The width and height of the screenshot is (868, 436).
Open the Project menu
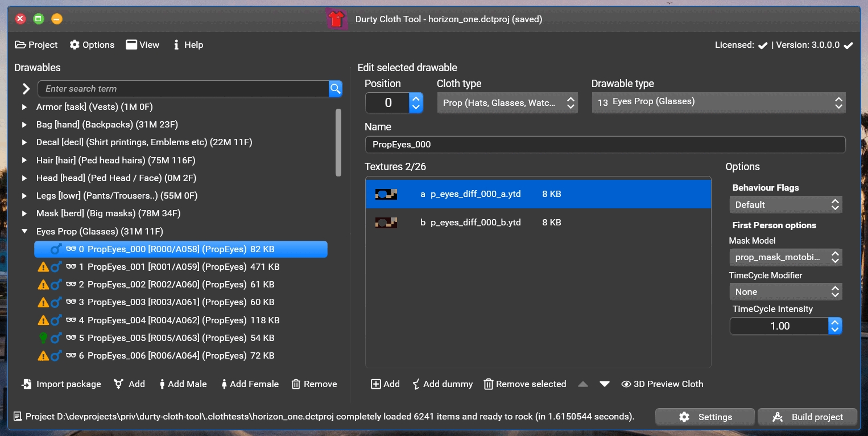[36, 45]
